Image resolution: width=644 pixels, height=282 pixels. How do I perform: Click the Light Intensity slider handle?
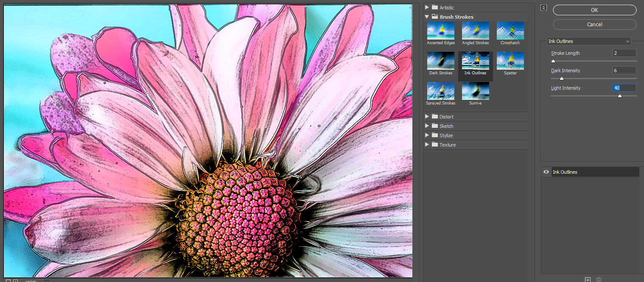pos(620,96)
